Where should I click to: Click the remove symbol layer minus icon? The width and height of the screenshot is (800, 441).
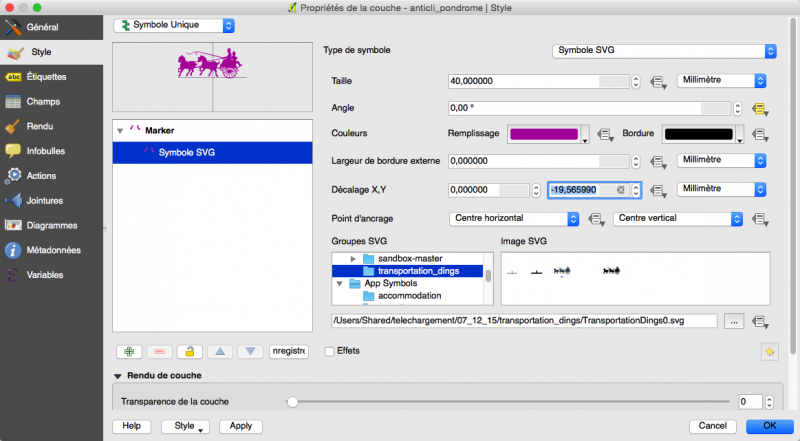[x=159, y=351]
